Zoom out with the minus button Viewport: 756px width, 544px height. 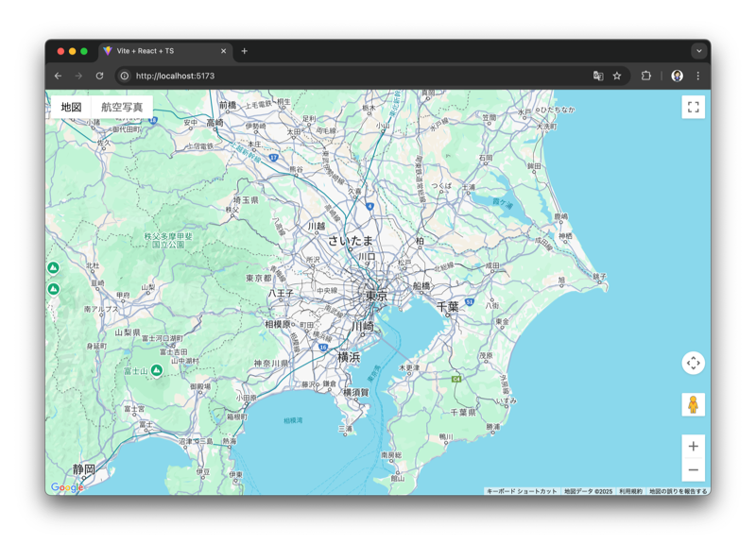[693, 469]
